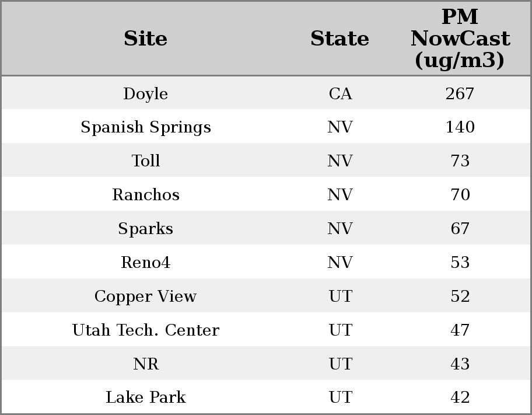Click the CA state cell
Viewport: 532px width, 415px height.
(340, 94)
